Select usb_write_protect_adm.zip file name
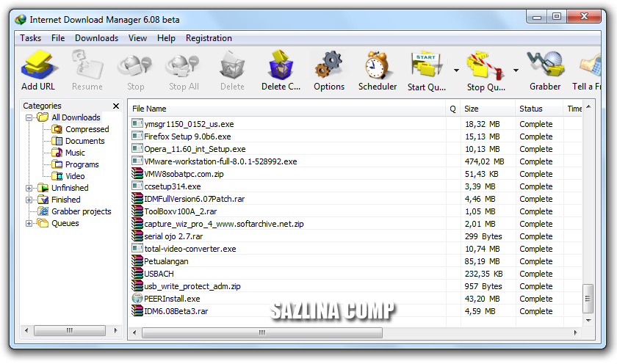This screenshot has height=364, width=617. (x=192, y=286)
